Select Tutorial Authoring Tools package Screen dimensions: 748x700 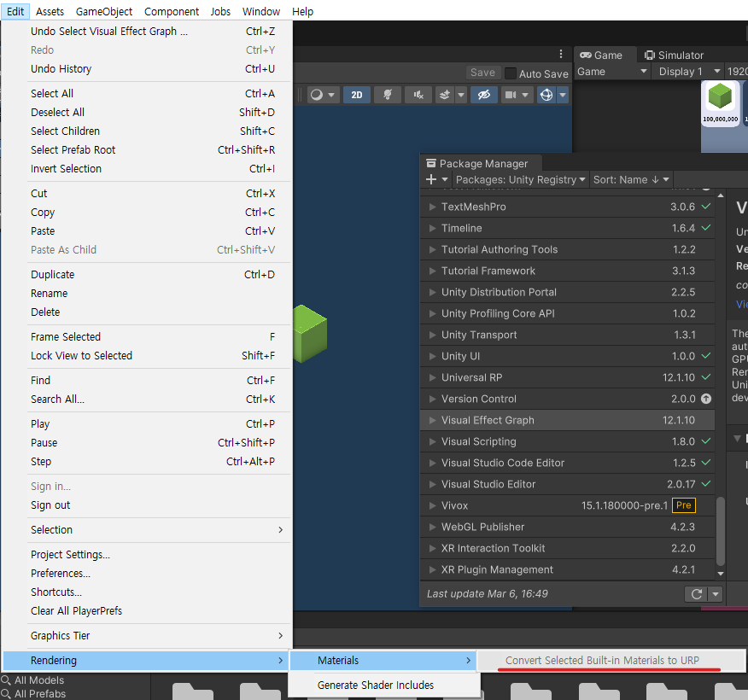point(567,249)
